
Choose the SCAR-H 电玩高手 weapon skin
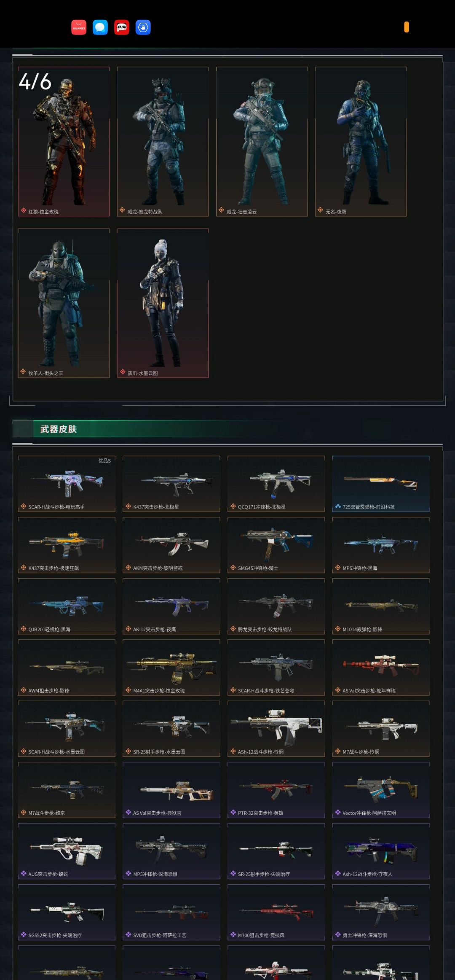(67, 484)
